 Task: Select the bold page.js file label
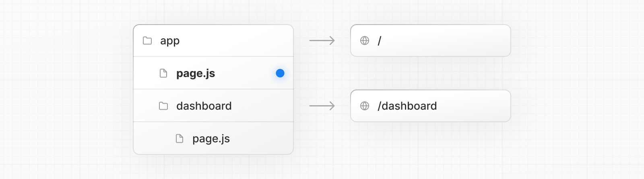point(196,73)
